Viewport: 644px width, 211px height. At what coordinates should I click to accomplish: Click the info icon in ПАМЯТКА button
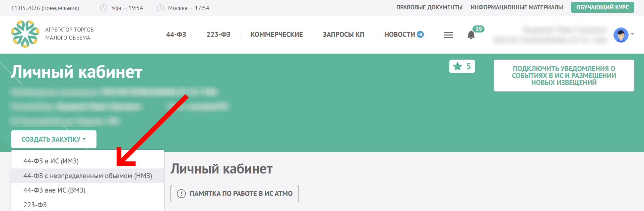181,194
